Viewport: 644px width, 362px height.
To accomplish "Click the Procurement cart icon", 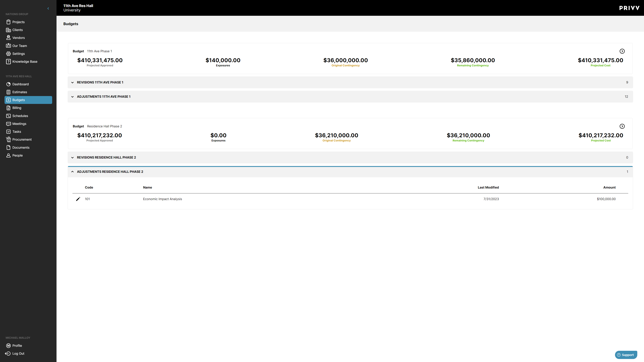I will (x=9, y=139).
